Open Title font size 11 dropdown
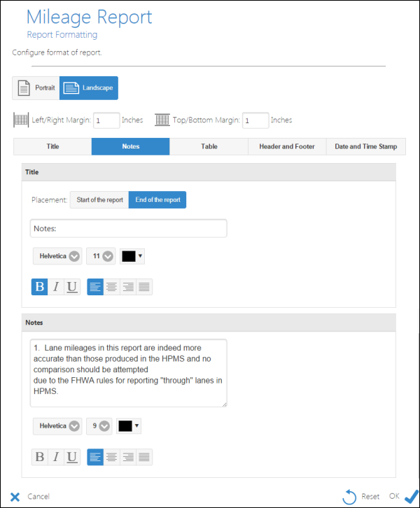Screen dimensions: 420x508 (101, 256)
